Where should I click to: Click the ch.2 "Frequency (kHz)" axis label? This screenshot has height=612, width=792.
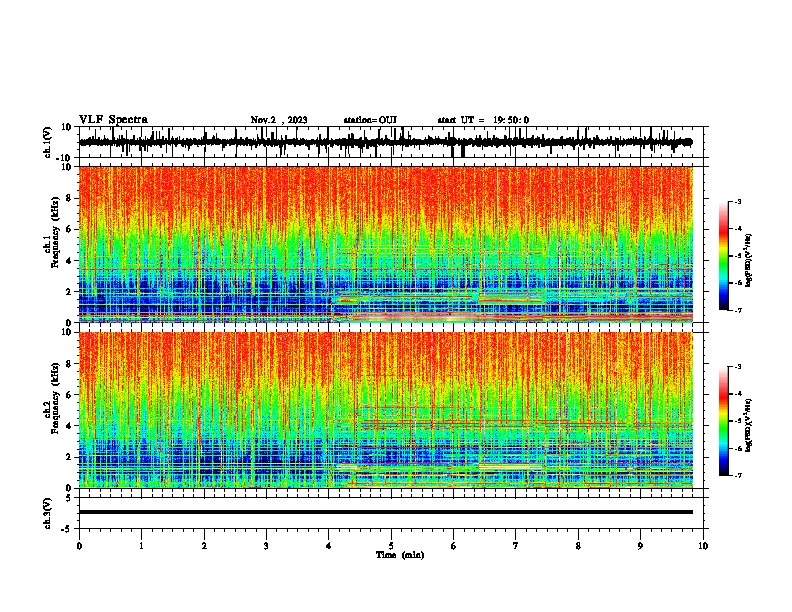click(x=56, y=398)
